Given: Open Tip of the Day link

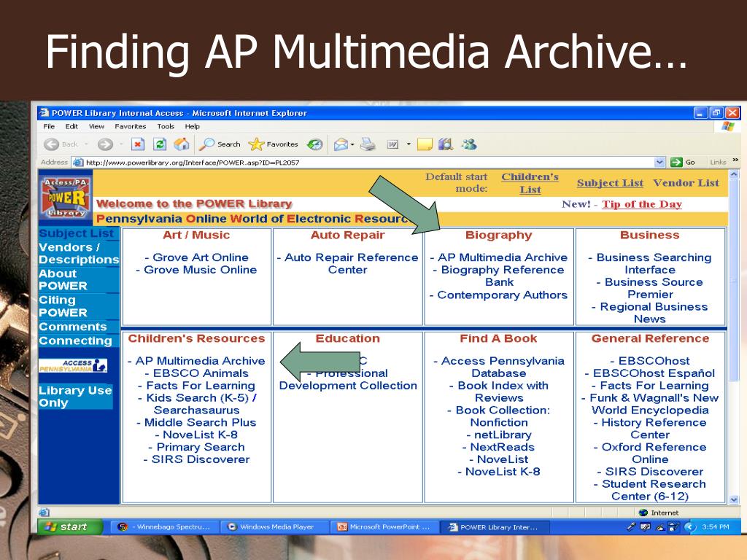Looking at the screenshot, I should coord(642,204).
